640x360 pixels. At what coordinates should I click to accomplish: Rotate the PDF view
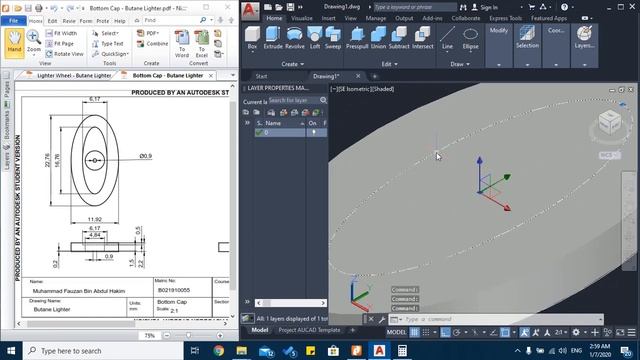64,54
